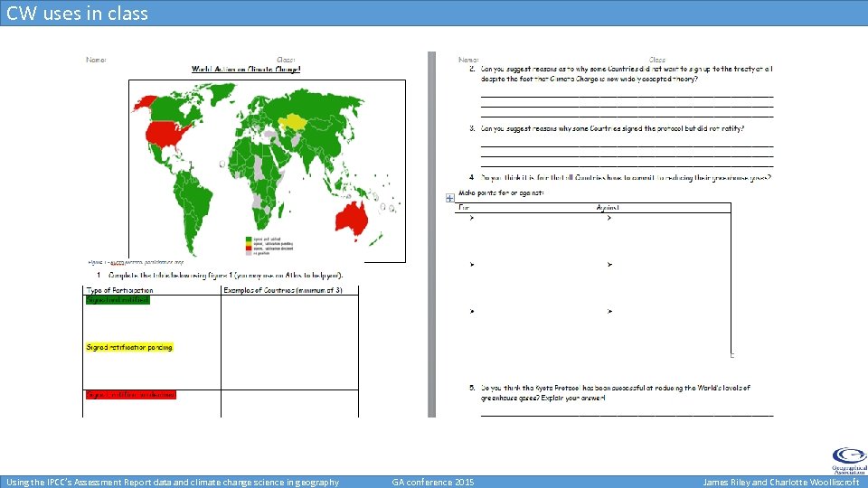Click the 'World Action on Climate Change' heading
This screenshot has height=488, width=868.
(246, 70)
